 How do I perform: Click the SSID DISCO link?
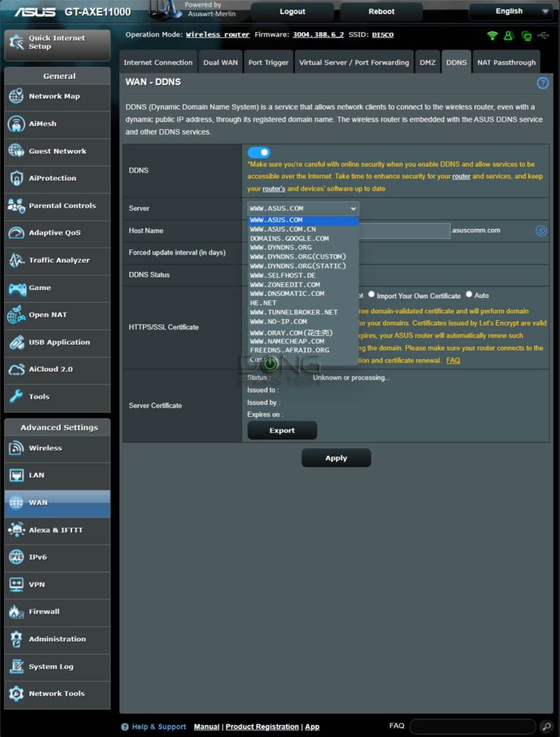[x=383, y=35]
